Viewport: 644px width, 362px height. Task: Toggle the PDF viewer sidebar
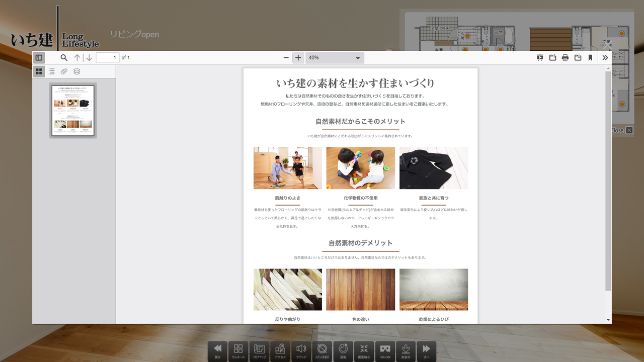click(x=39, y=58)
